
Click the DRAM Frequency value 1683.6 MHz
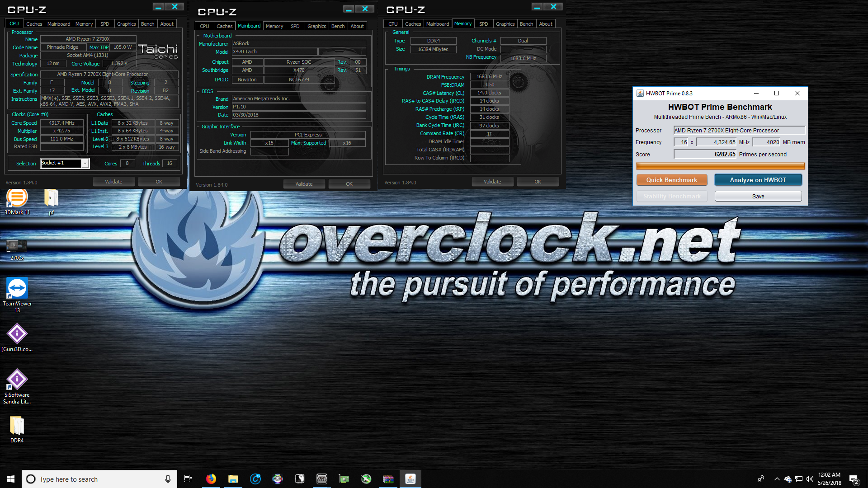pos(489,76)
